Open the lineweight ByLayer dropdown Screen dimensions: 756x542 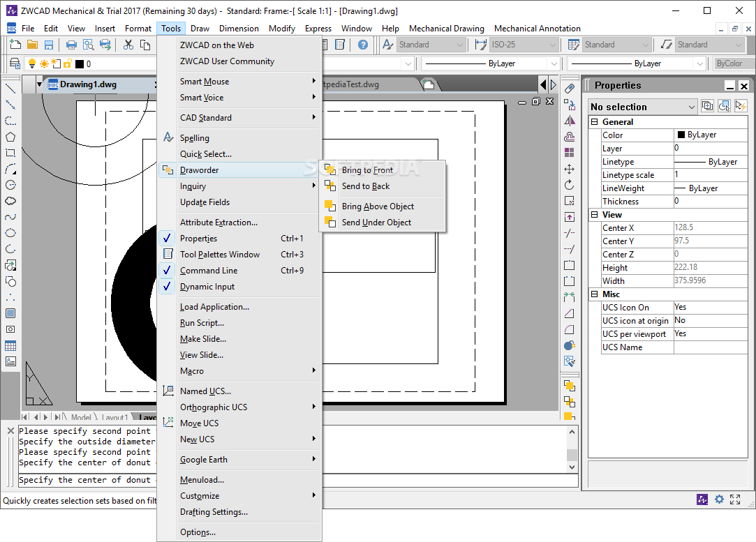[637, 63]
